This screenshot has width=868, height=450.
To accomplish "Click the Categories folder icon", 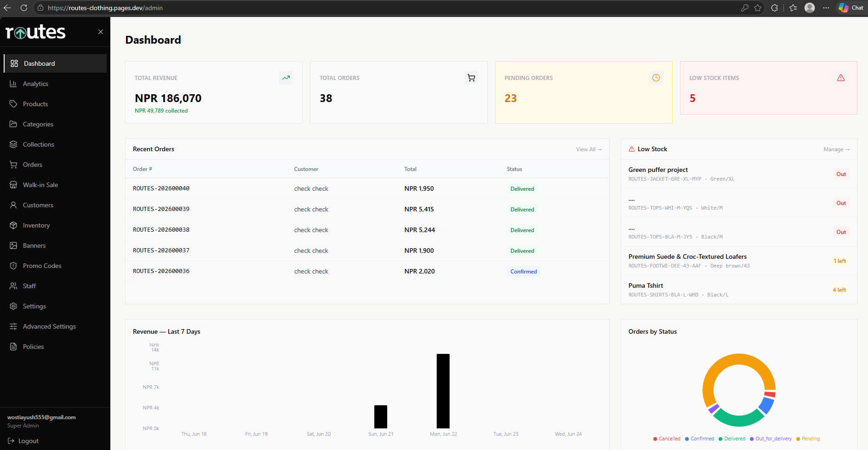I will pyautogui.click(x=13, y=124).
